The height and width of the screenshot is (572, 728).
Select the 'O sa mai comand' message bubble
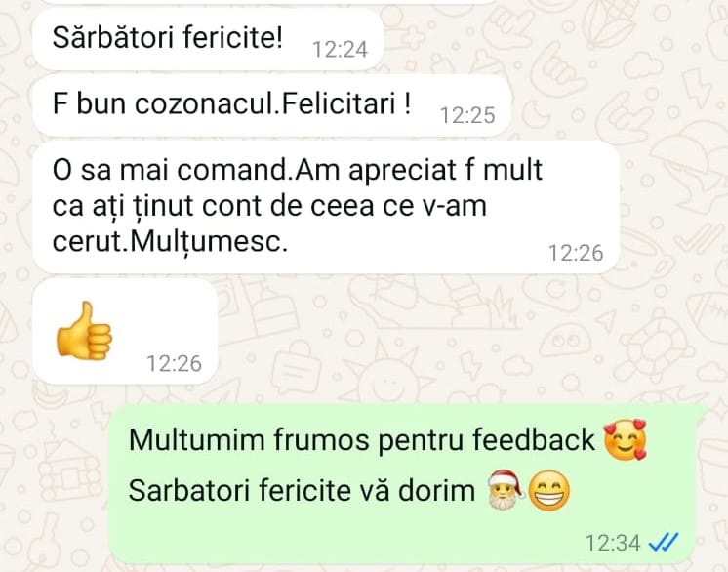pyautogui.click(x=326, y=208)
